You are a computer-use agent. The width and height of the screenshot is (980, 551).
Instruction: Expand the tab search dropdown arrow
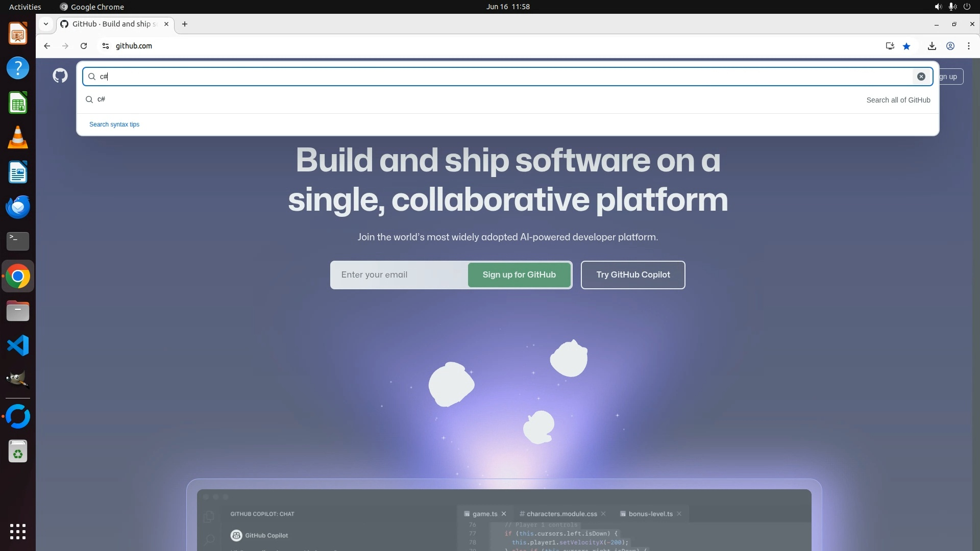tap(46, 24)
